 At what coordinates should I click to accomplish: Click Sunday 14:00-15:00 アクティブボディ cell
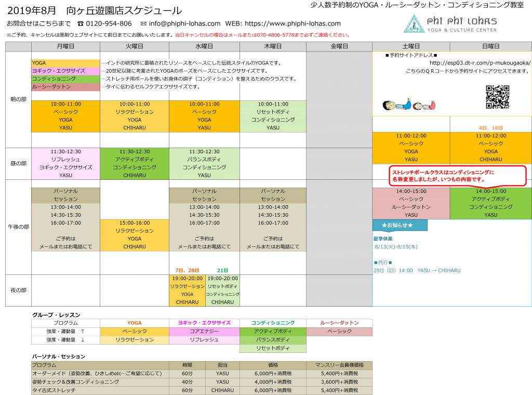[490, 203]
